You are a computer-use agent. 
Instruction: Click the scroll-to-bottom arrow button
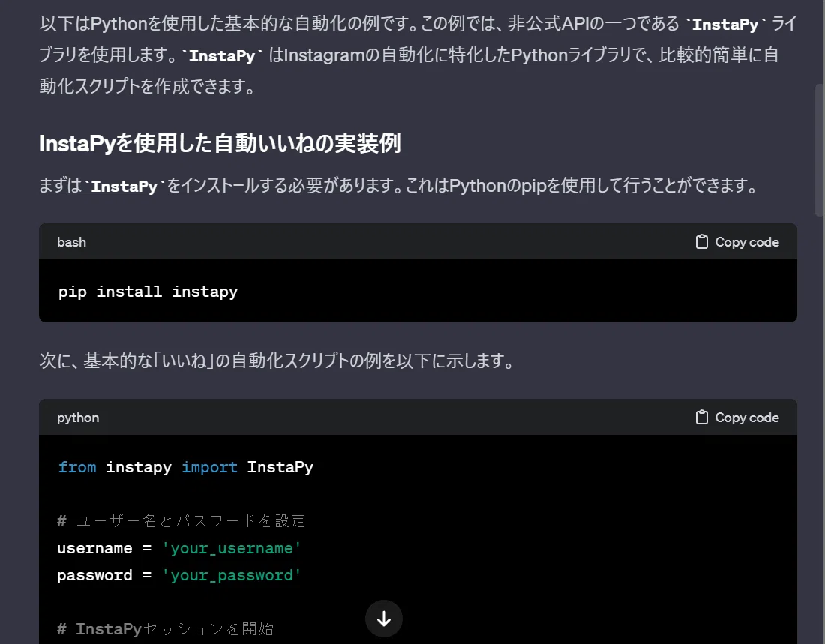tap(384, 619)
